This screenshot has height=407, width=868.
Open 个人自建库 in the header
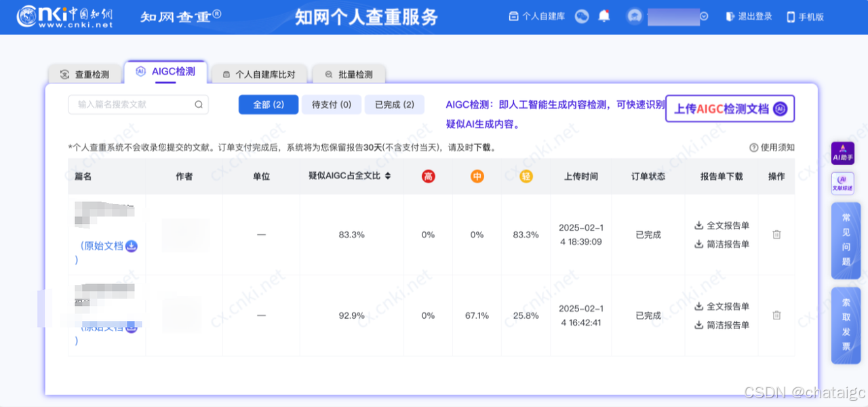536,16
